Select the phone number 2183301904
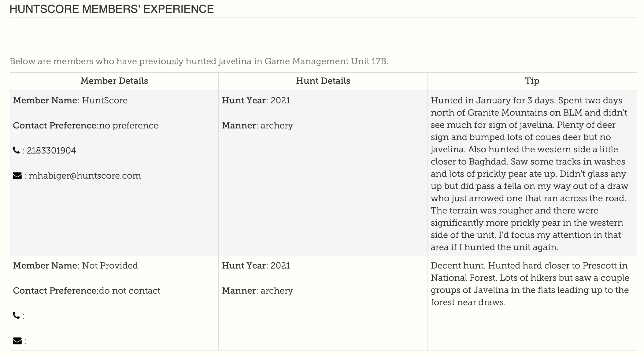The height and width of the screenshot is (356, 644). 51,150
